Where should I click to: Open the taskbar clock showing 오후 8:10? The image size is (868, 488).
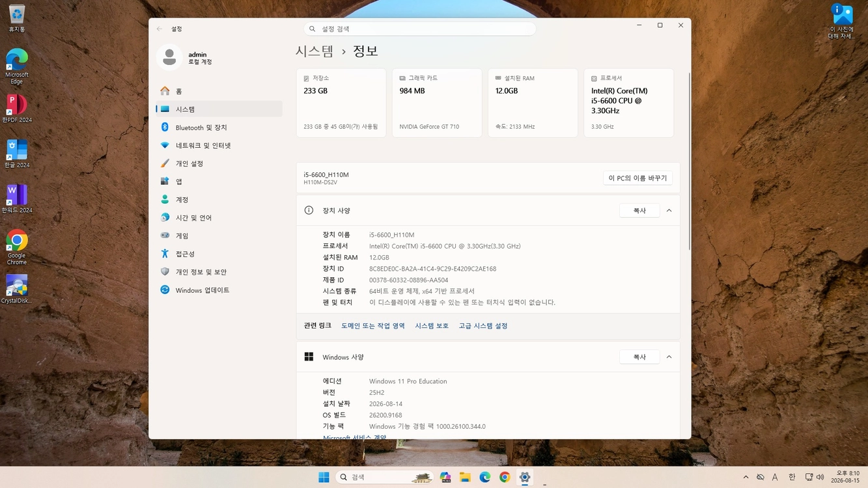click(x=845, y=477)
